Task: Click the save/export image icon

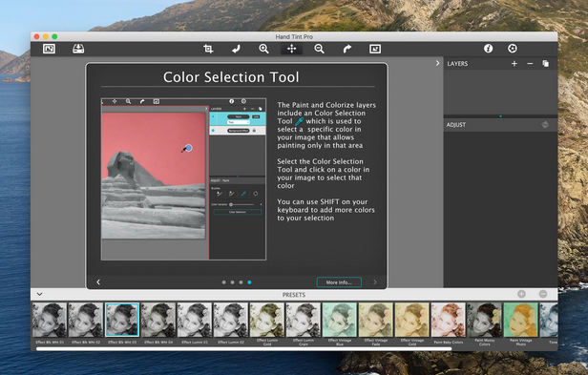Action: point(78,49)
